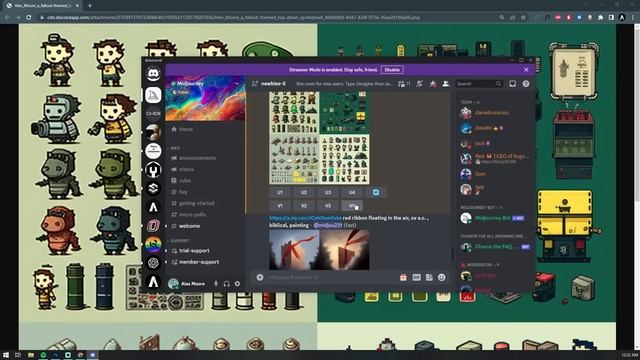Click the U2 upscale button

[304, 192]
